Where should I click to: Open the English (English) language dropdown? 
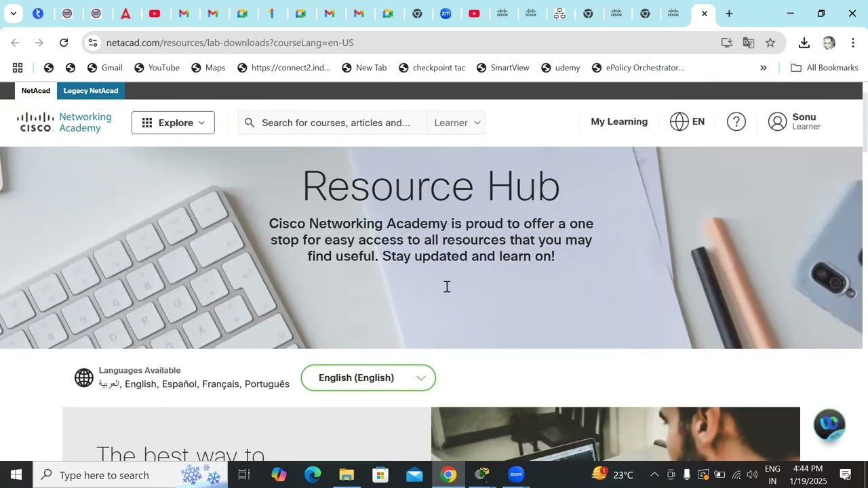(x=368, y=378)
